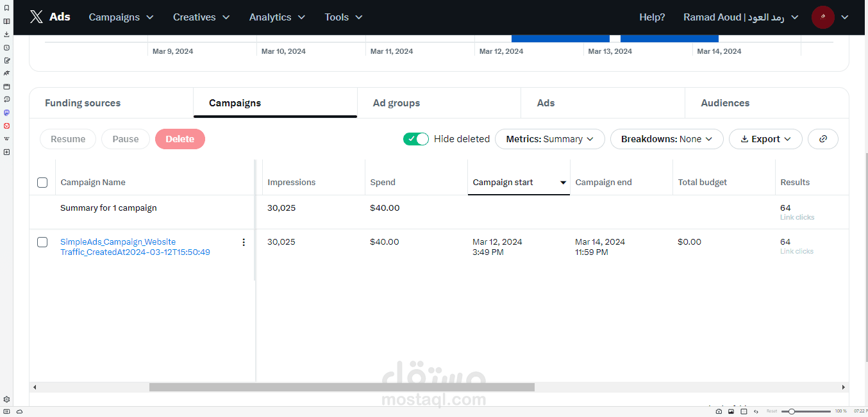Open the Translate panel
The height and width of the screenshot is (417, 868).
[6, 73]
